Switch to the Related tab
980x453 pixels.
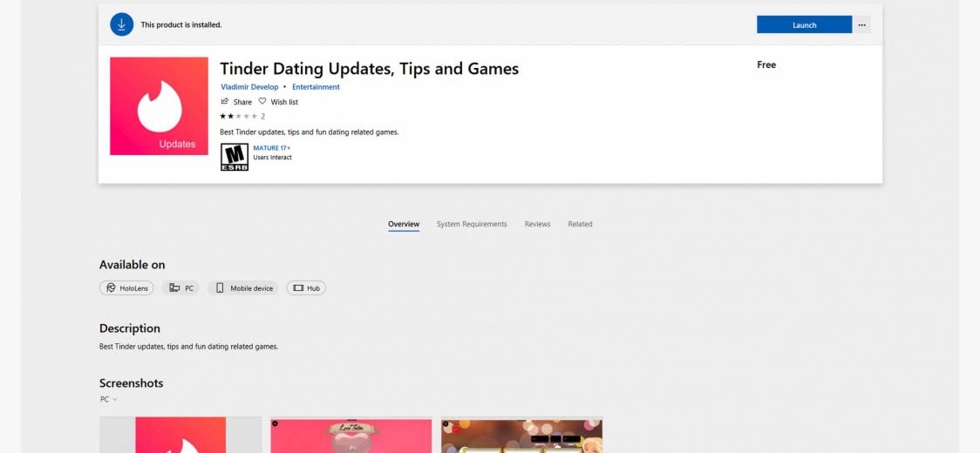pos(580,224)
